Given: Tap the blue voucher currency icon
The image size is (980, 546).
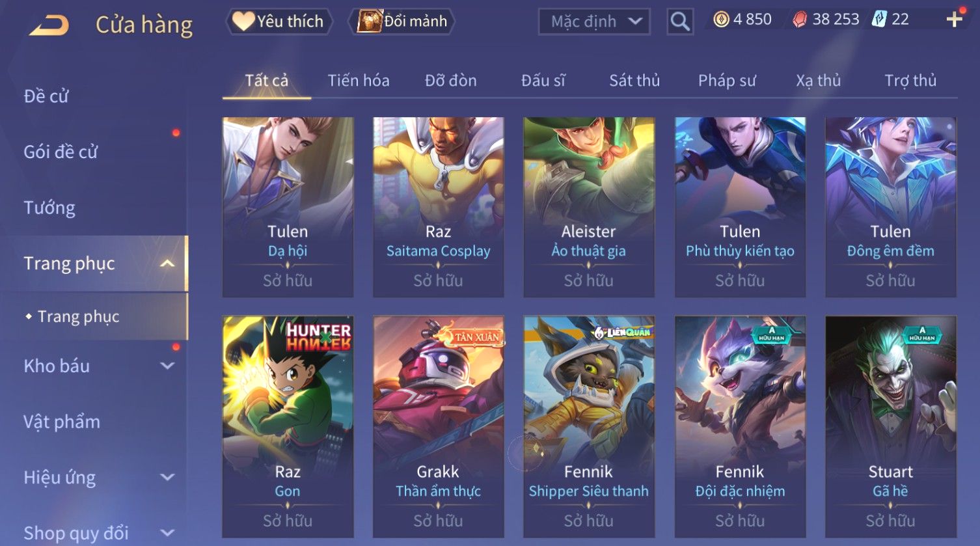Looking at the screenshot, I should pyautogui.click(x=879, y=20).
